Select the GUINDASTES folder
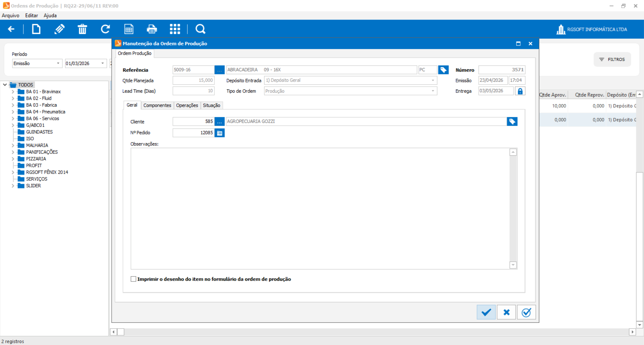 click(x=39, y=132)
